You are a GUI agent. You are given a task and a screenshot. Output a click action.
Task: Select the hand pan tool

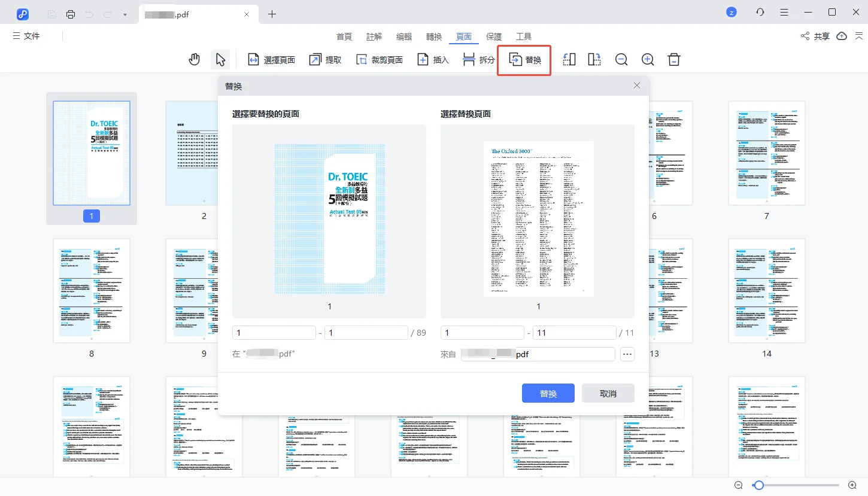(194, 59)
